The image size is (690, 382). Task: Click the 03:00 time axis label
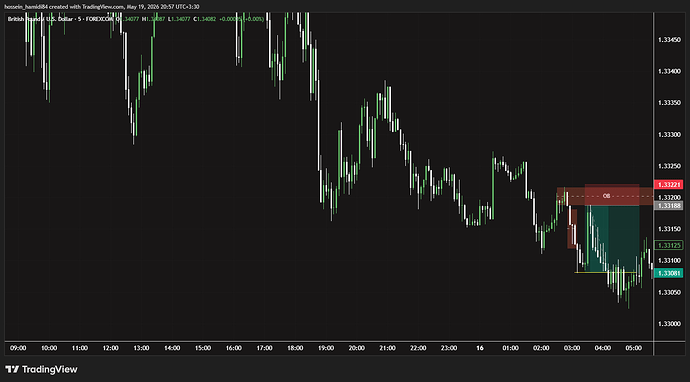(x=572, y=348)
